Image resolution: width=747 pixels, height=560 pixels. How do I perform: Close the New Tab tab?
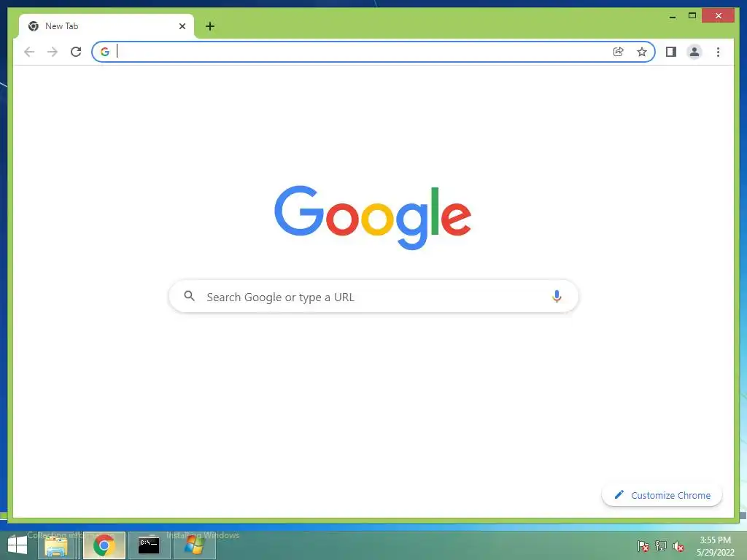coord(182,26)
